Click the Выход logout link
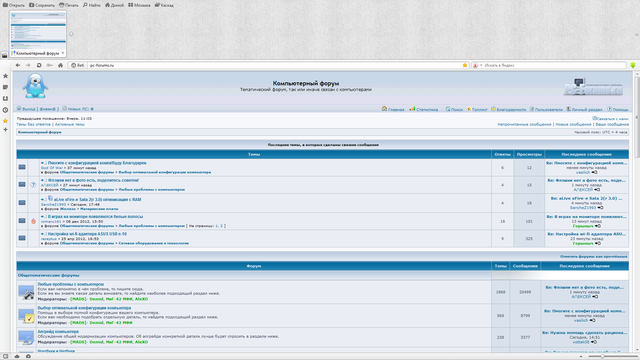This screenshot has height=360, width=640. (x=38, y=109)
